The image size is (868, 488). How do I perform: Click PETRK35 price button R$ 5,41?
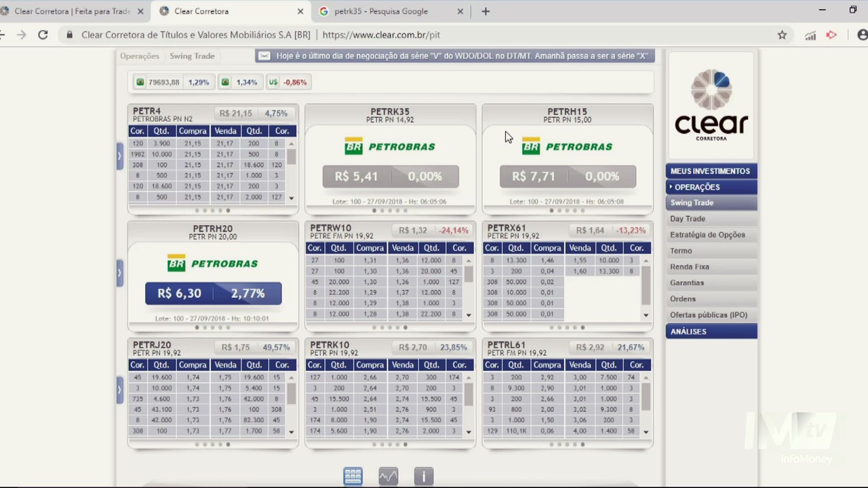click(x=391, y=176)
